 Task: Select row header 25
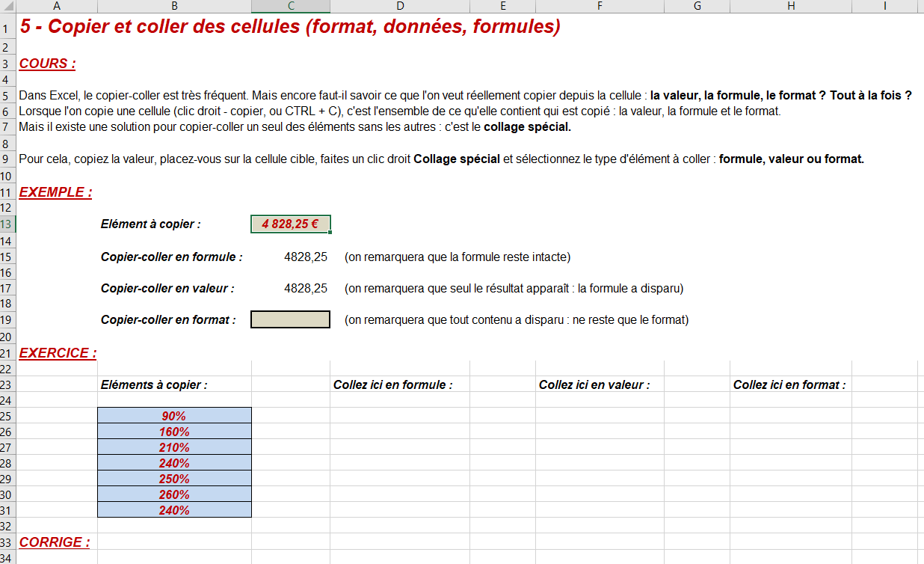[7, 416]
